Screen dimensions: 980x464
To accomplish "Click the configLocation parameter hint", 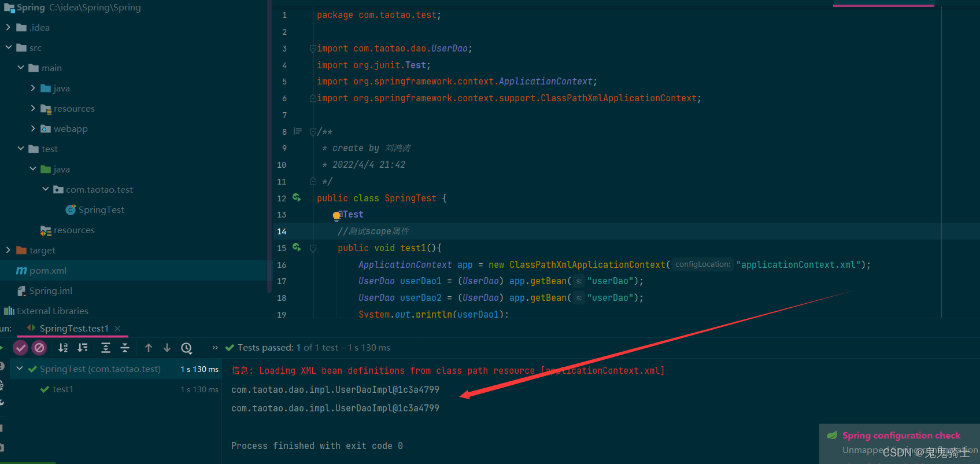I will (703, 264).
